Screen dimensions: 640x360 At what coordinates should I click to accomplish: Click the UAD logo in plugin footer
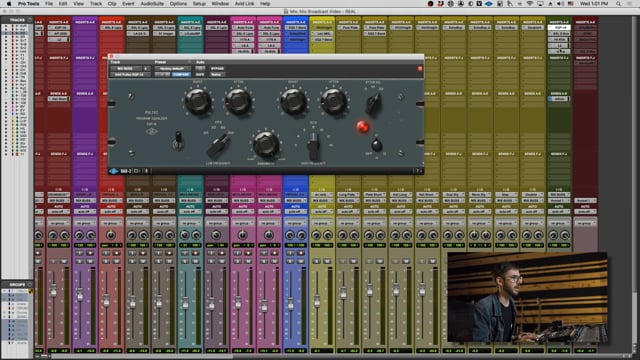click(114, 171)
